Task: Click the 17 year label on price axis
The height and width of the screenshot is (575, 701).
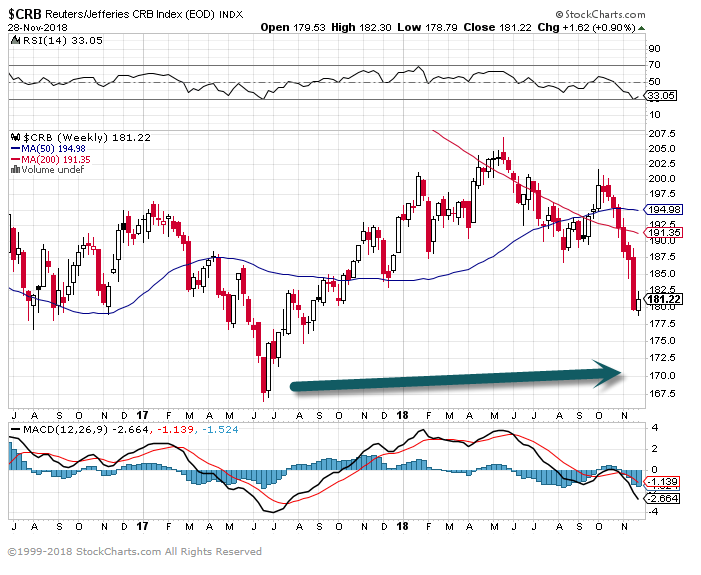Action: (x=142, y=415)
